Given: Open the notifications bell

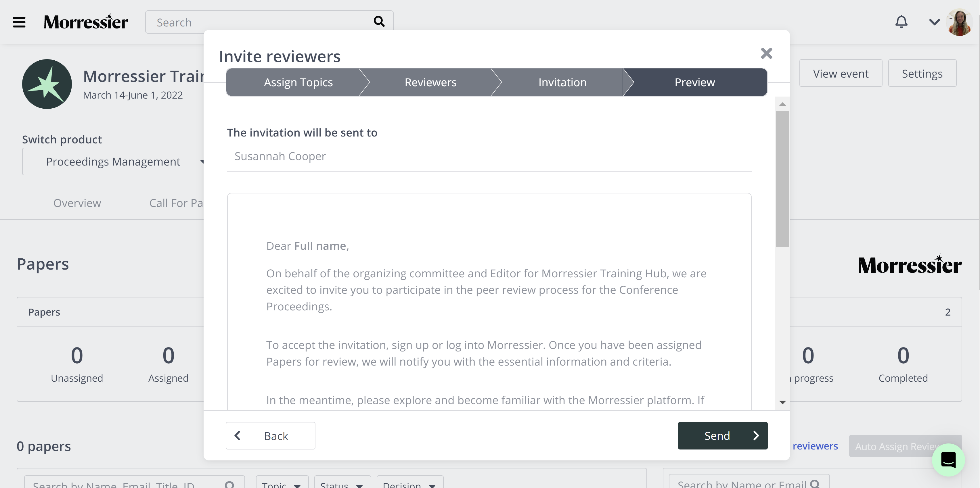Looking at the screenshot, I should (901, 22).
